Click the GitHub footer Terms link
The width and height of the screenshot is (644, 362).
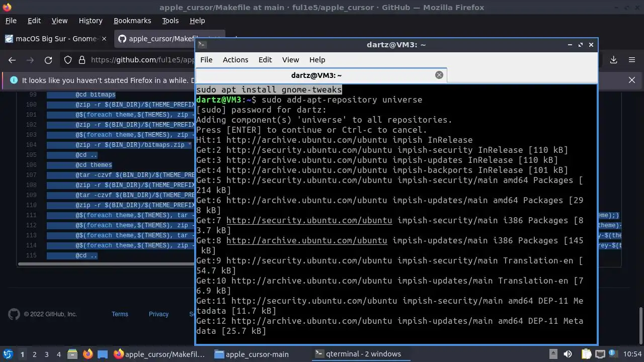[x=120, y=314]
